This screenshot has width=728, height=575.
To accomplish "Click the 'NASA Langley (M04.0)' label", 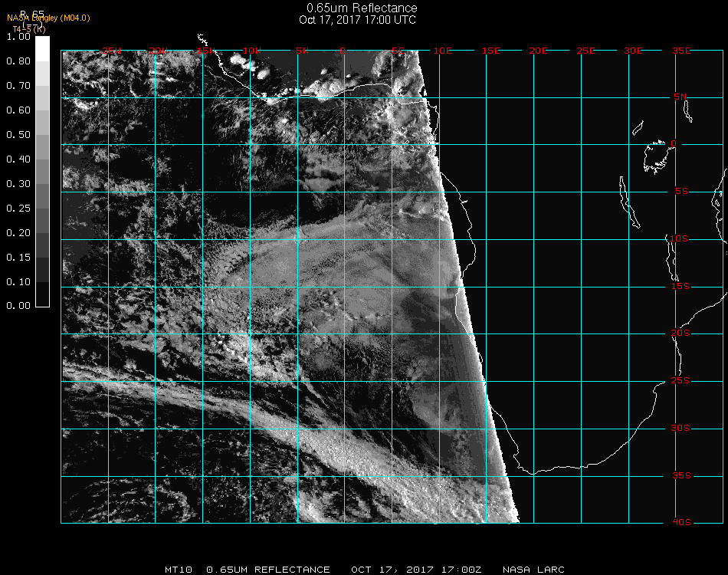I will [48, 18].
